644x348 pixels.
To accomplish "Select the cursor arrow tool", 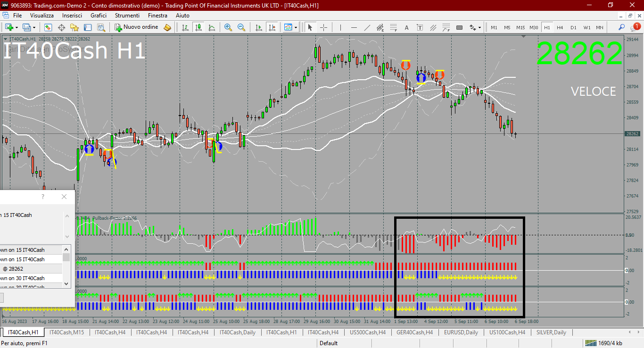I will pos(310,27).
